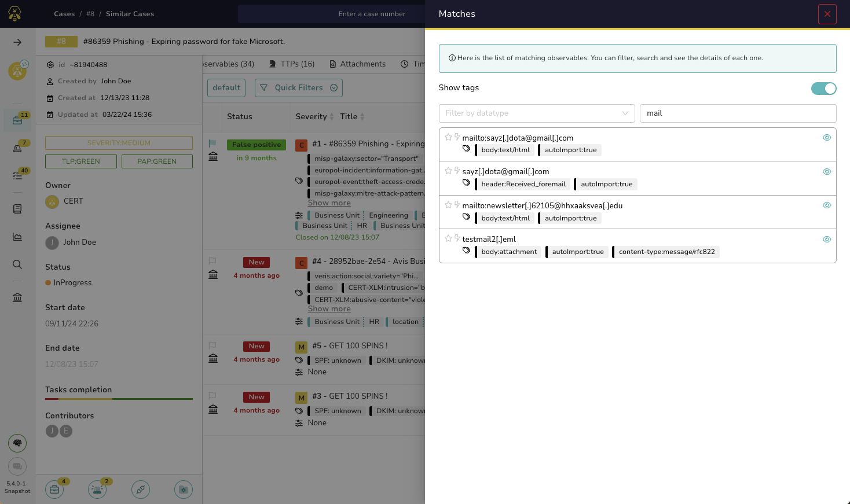Open the Search magnifier in sidebar

click(x=17, y=264)
